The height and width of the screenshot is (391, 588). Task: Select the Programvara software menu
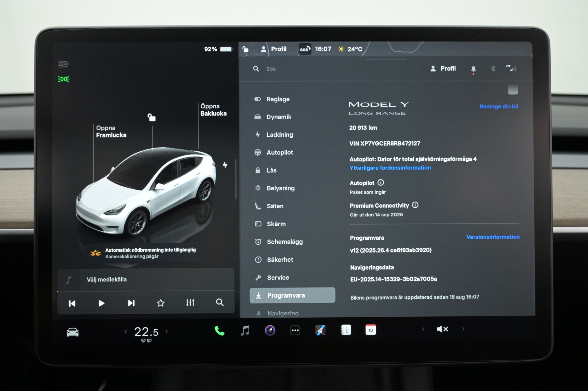click(x=292, y=295)
